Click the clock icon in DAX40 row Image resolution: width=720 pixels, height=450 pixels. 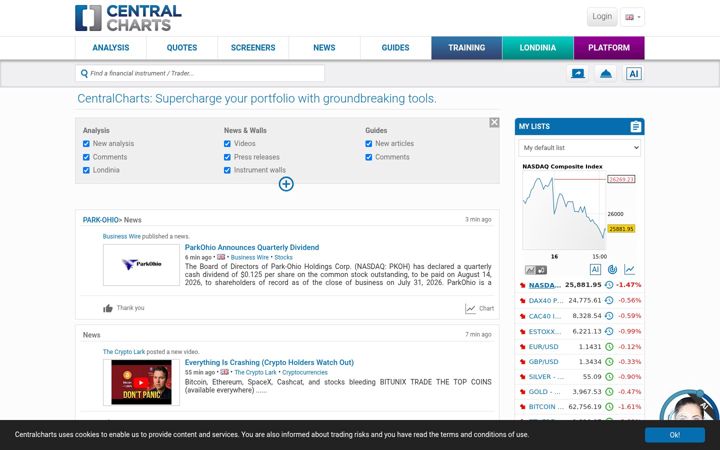click(x=609, y=300)
